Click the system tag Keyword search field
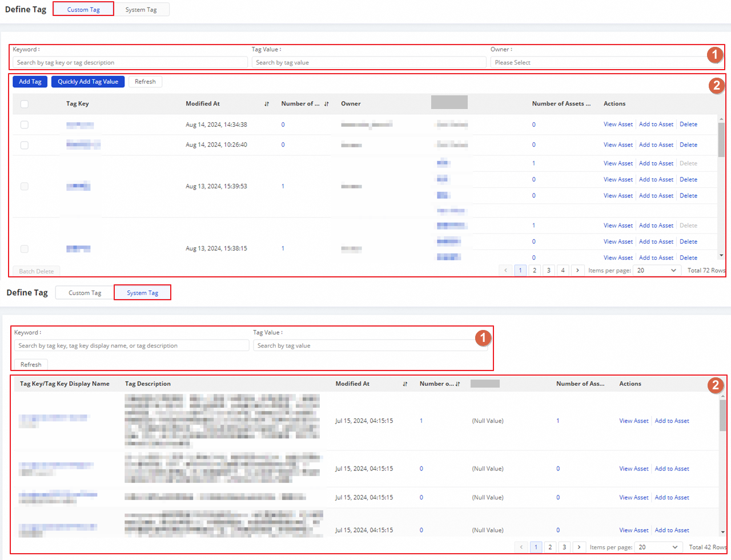731x560 pixels. 131,345
